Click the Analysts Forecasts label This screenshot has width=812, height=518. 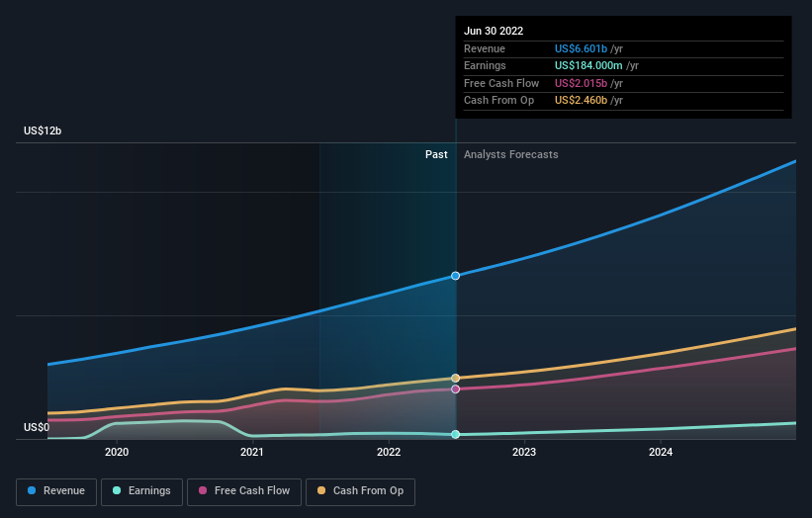tap(510, 154)
